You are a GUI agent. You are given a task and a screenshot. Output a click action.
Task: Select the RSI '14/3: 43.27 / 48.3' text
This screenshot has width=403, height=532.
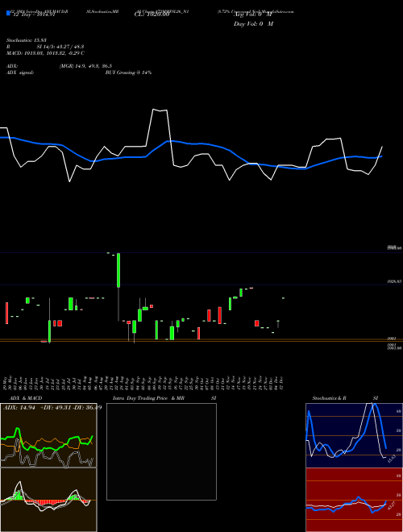coord(60,47)
